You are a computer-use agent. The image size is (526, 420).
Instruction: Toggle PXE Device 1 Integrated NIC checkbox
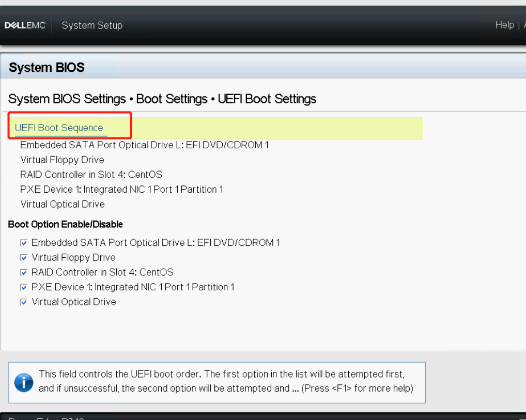point(24,287)
